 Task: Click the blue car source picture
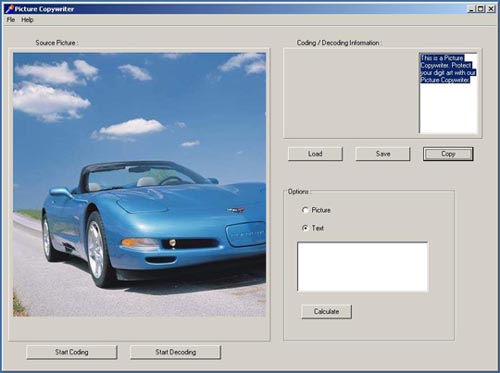(x=139, y=184)
